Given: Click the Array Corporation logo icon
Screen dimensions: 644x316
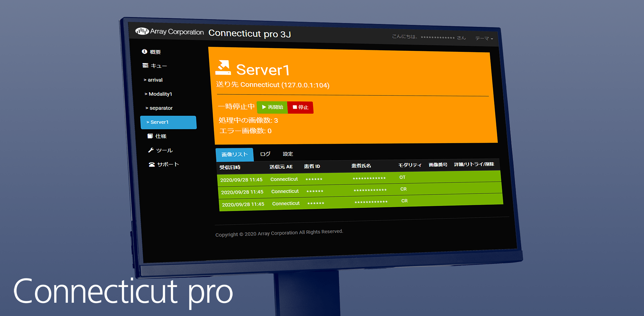Looking at the screenshot, I should (x=142, y=31).
